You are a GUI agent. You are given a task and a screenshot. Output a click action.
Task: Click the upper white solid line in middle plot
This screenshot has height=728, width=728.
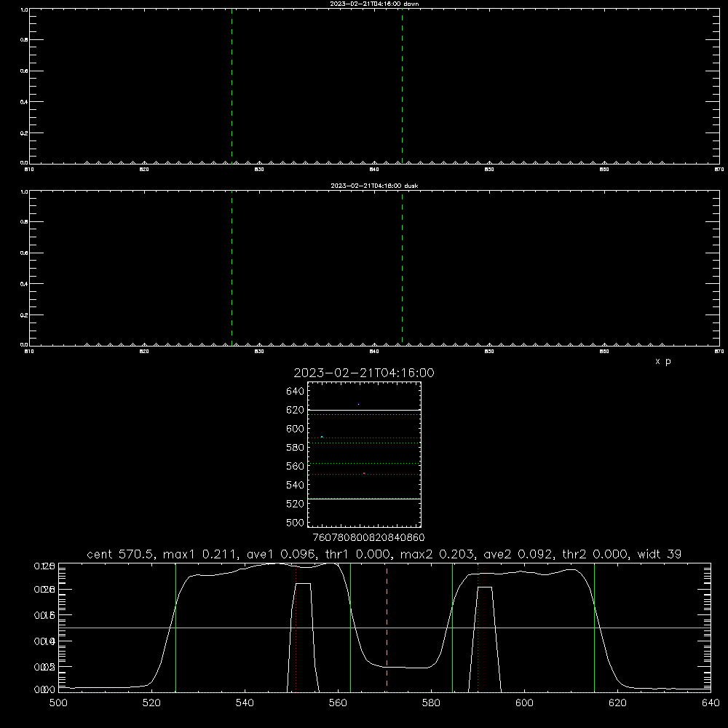(364, 411)
